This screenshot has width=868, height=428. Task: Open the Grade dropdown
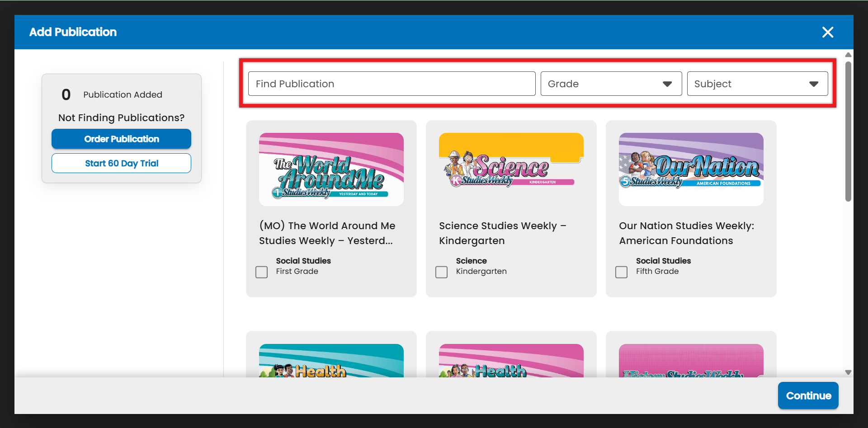(611, 84)
